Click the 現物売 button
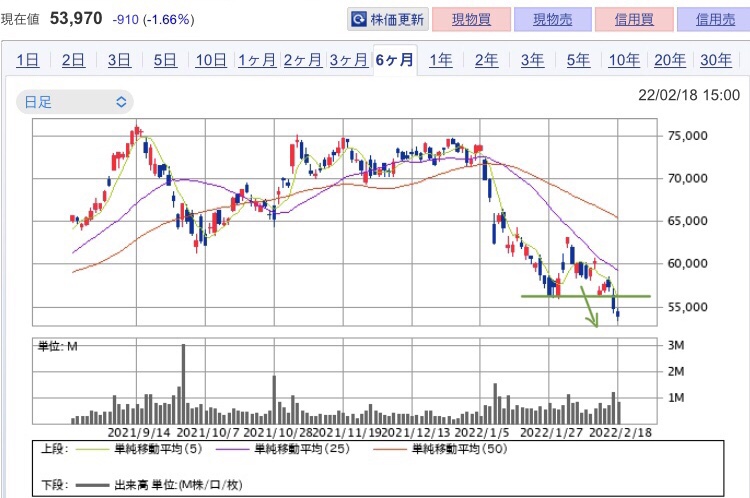The height and width of the screenshot is (498, 750). [x=552, y=19]
